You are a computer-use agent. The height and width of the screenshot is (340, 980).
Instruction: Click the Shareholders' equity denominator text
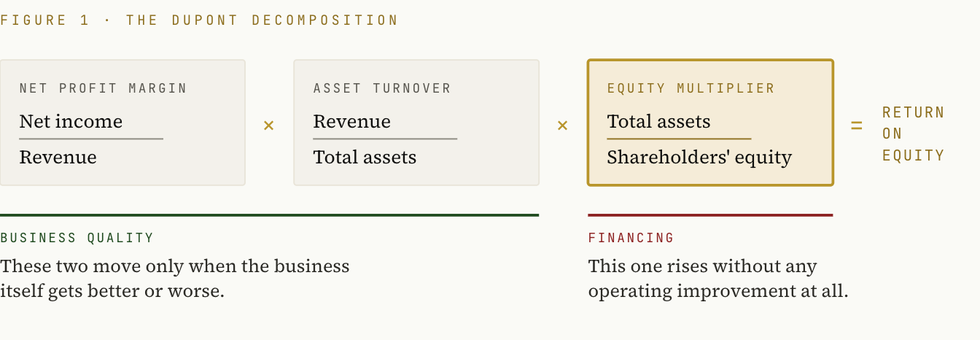coord(700,157)
